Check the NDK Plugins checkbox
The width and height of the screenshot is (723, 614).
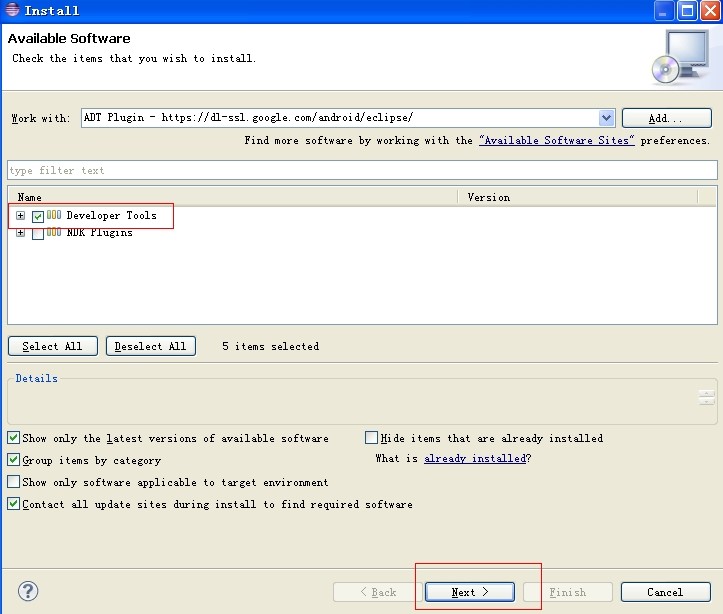pos(38,234)
